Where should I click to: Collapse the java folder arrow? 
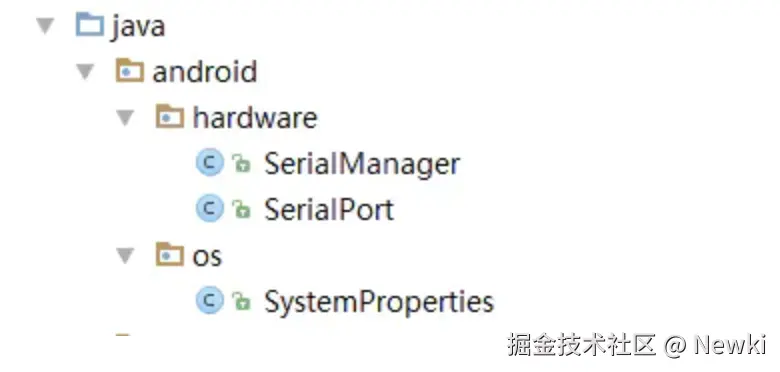[45, 26]
